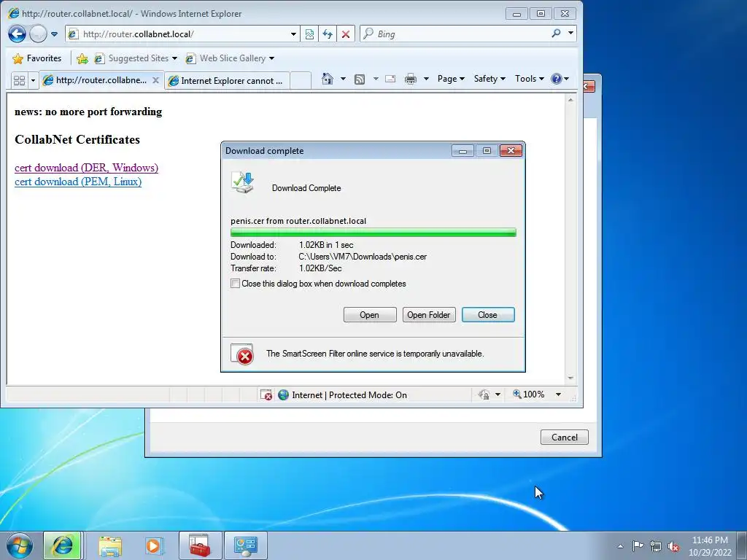Click the Action Center flag icon
This screenshot has width=747, height=560.
[638, 546]
